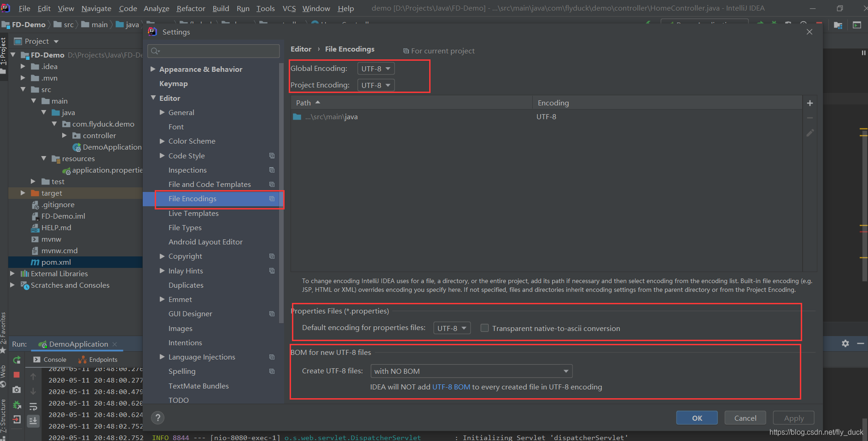Click the editor pause indicator icon
Viewport: 868px width, 441px height.
pyautogui.click(x=863, y=53)
